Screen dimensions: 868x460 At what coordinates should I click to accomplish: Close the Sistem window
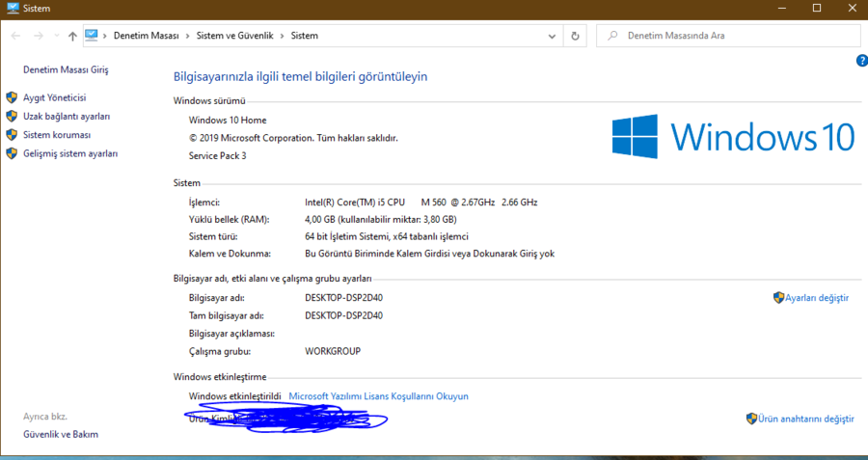click(x=852, y=9)
